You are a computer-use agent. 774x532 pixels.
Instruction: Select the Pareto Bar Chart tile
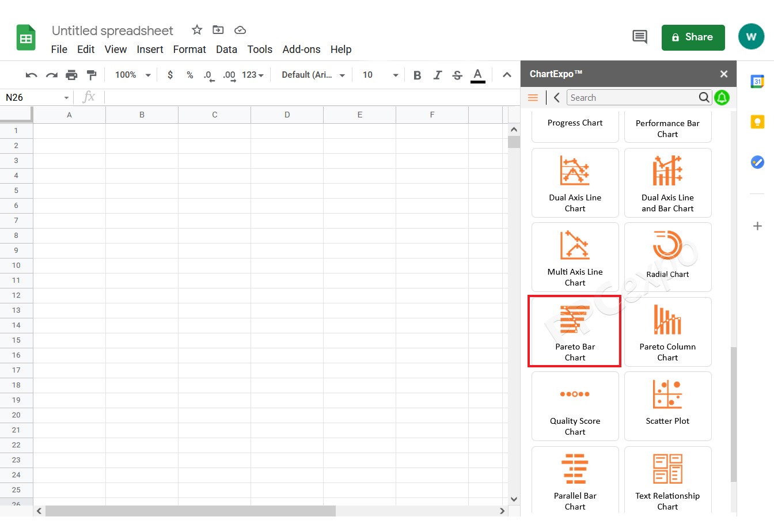(x=575, y=332)
